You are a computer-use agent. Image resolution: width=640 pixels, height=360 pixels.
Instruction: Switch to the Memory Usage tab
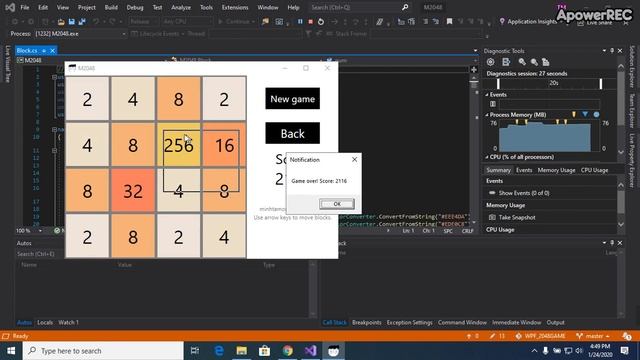pyautogui.click(x=556, y=170)
